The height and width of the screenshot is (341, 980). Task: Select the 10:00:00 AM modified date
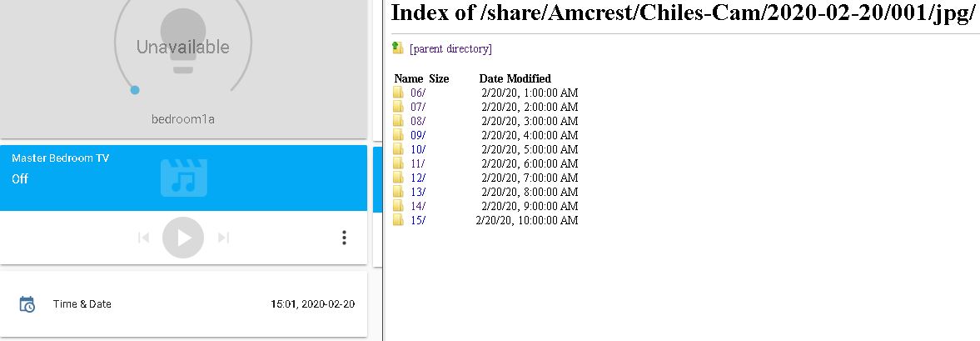pyautogui.click(x=527, y=220)
